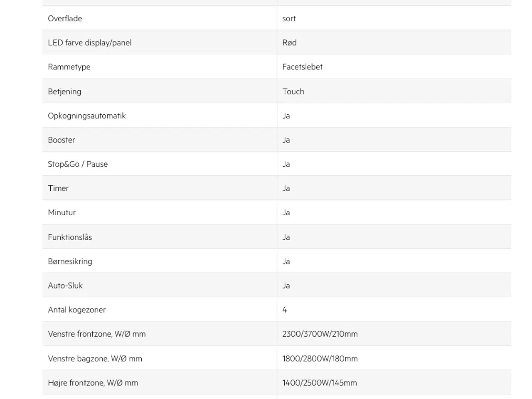This screenshot has width=532, height=399.
Task: Click the Booster row label
Action: tap(62, 140)
